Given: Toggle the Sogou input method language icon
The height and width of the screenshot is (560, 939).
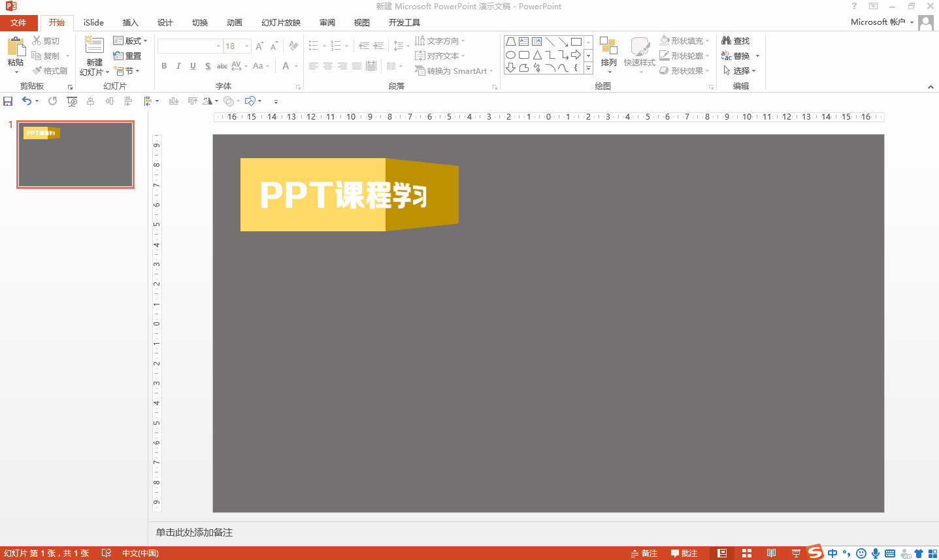Looking at the screenshot, I should pyautogui.click(x=832, y=553).
